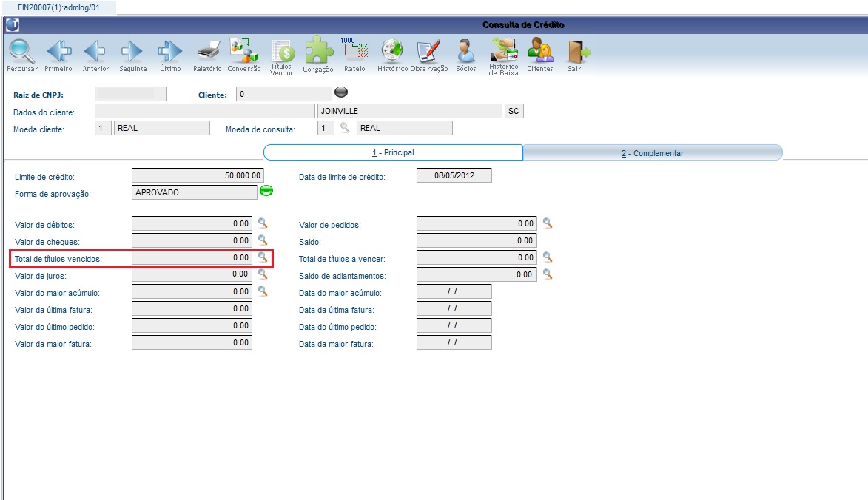Click the Valor de pedidos value field
Screen dimensions: 868x500
(x=477, y=223)
